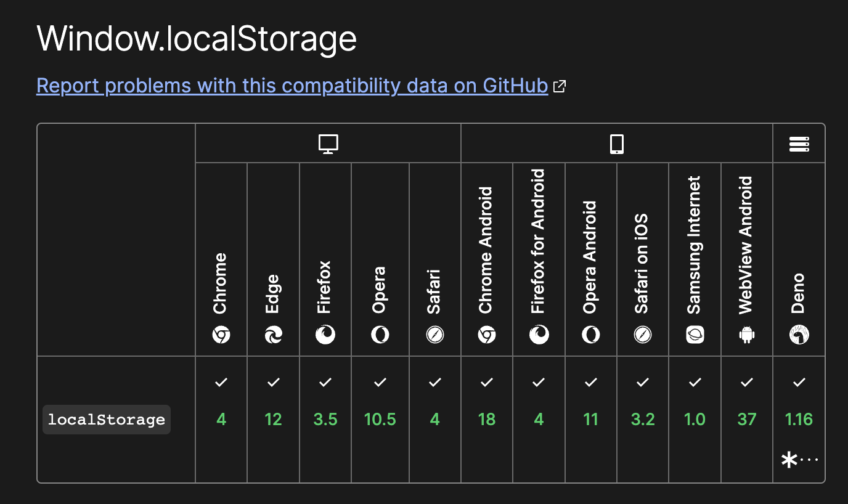Screen dimensions: 848x504
Task: Click the Chrome browser logo icon
Action: pyautogui.click(x=221, y=335)
